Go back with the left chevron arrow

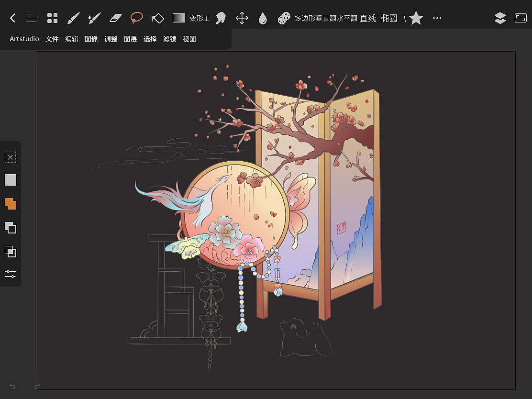click(x=12, y=18)
